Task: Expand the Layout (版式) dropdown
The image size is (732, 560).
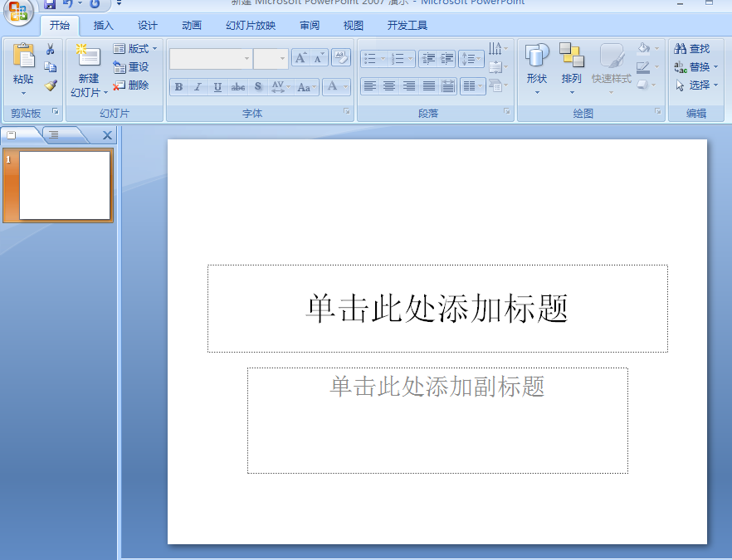Action: 134,49
